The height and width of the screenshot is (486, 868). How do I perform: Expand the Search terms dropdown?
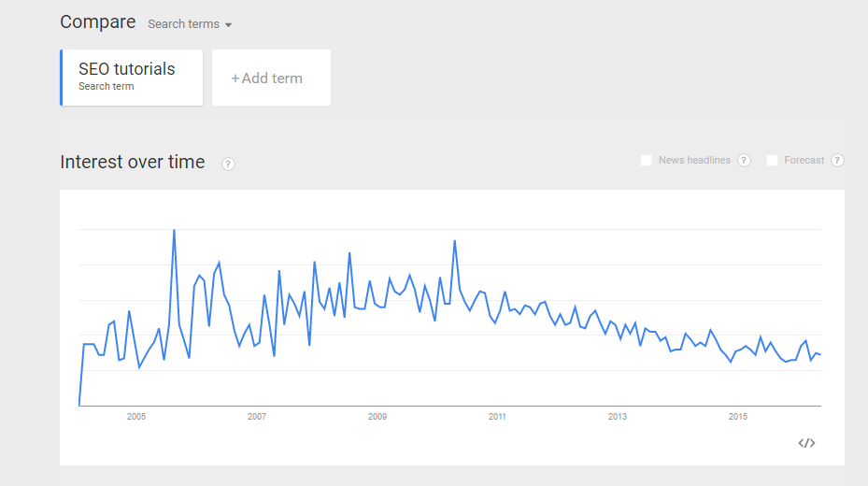pyautogui.click(x=190, y=24)
